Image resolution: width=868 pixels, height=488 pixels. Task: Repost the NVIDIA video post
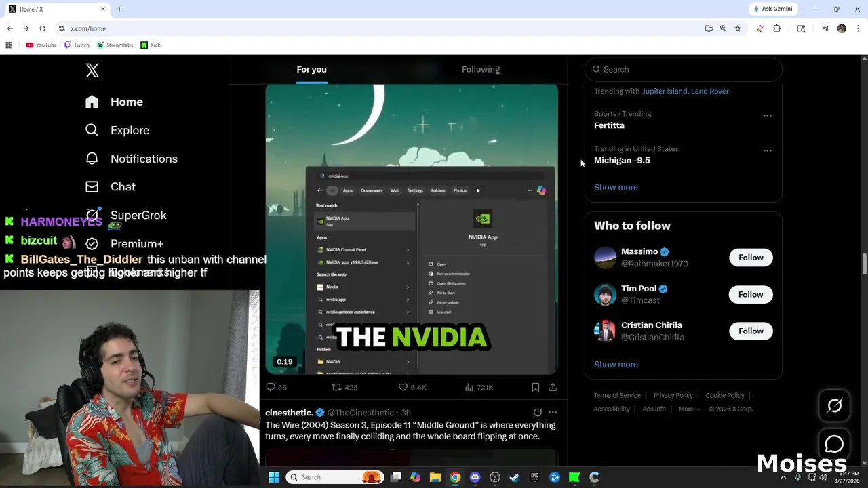click(x=344, y=387)
